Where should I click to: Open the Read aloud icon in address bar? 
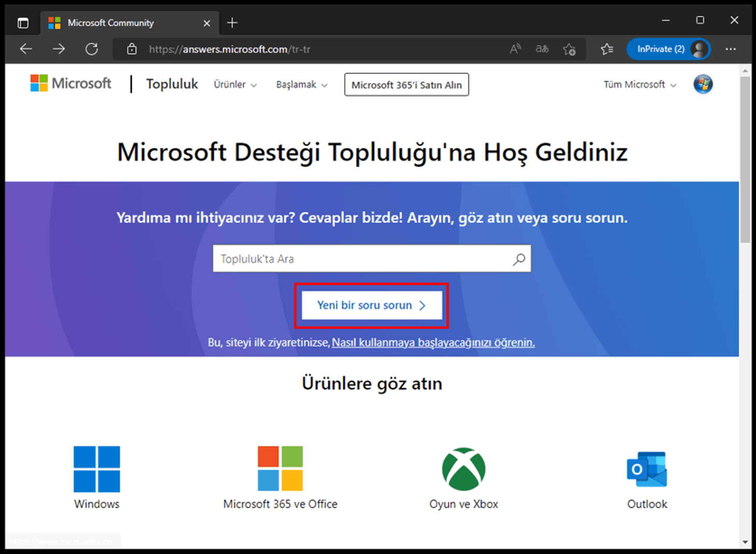(x=515, y=49)
